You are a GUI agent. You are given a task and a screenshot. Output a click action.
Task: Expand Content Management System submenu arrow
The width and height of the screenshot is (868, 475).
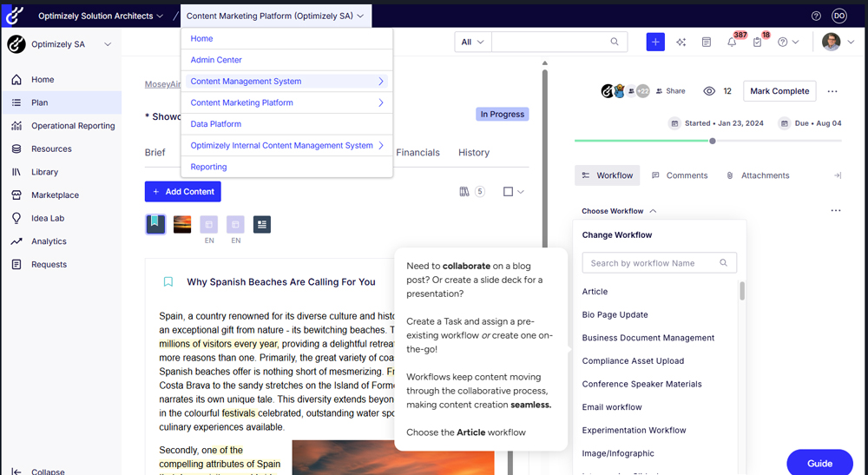pyautogui.click(x=381, y=82)
